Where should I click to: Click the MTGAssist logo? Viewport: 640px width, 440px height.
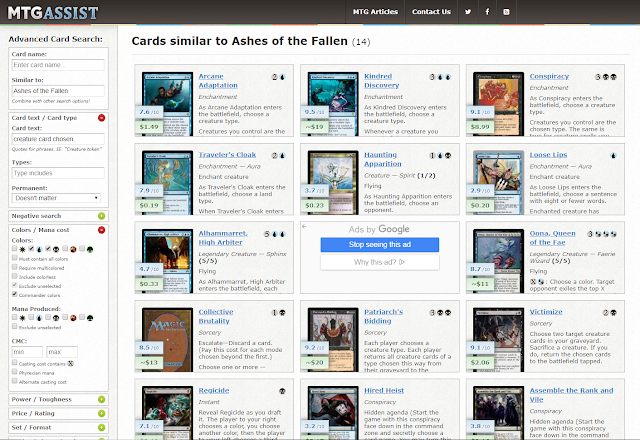coord(53,13)
